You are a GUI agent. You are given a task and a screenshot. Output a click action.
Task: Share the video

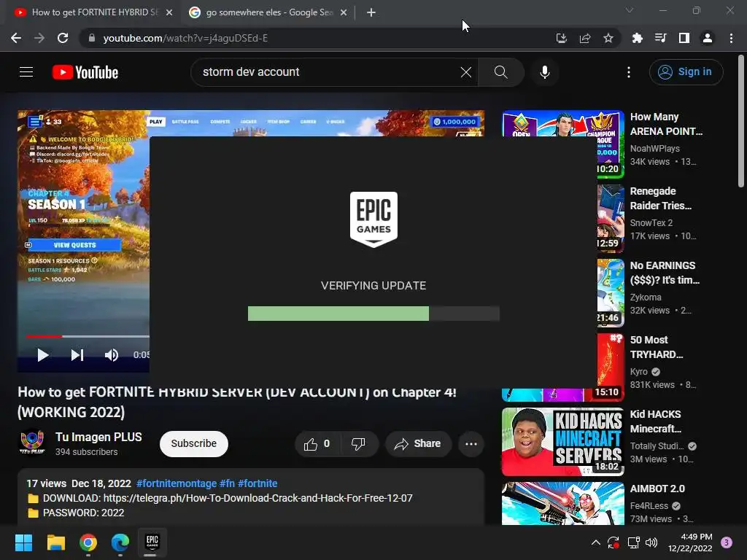pos(418,444)
